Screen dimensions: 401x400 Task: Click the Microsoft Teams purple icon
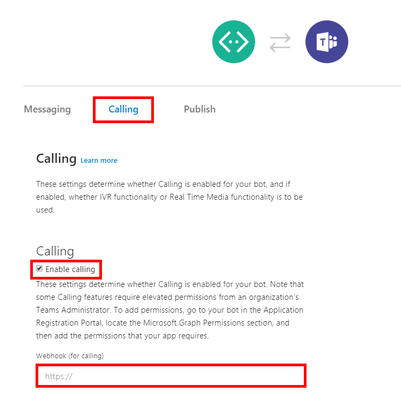click(x=327, y=42)
